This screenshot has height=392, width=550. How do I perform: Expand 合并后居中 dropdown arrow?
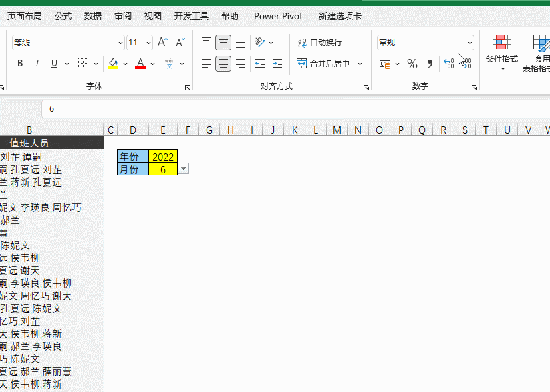pos(360,64)
